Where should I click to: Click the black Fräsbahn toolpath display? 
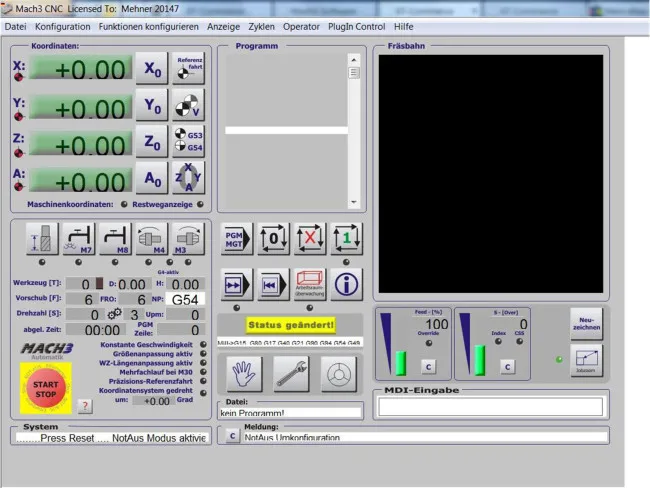[491, 174]
